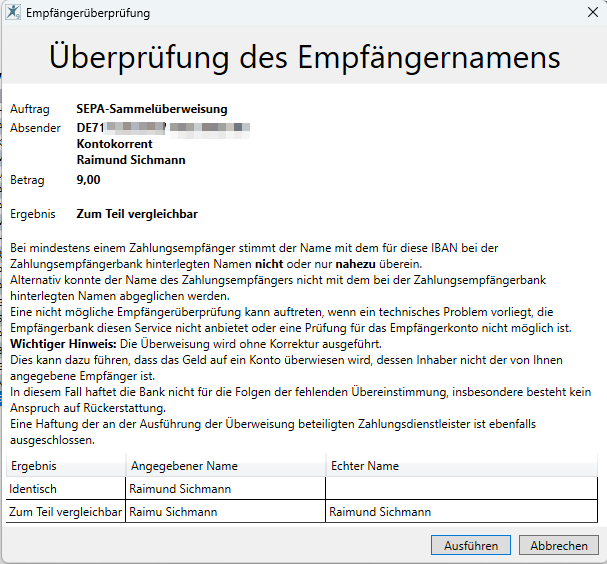Click the Kontokorrent account type text

coord(114,144)
